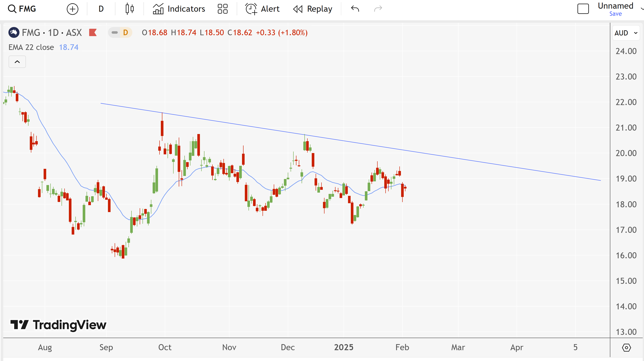Click the high value H18.74
This screenshot has height=361, width=644.
[x=184, y=33]
